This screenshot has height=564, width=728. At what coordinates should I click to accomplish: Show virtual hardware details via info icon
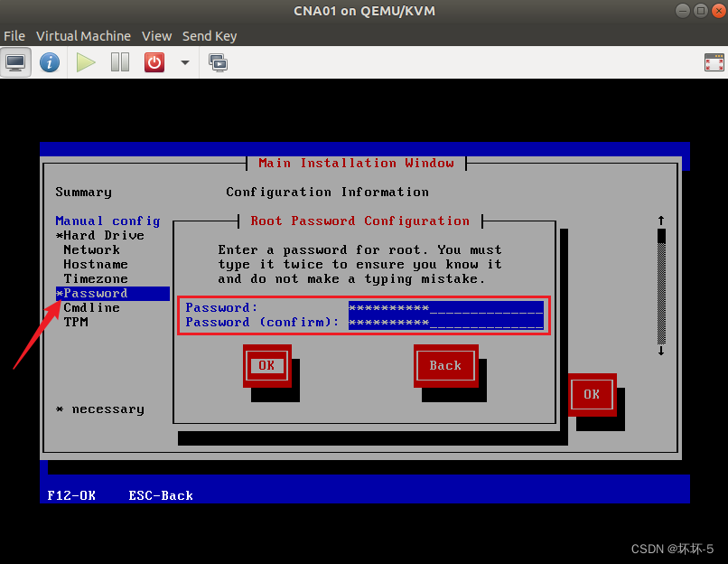click(x=50, y=62)
